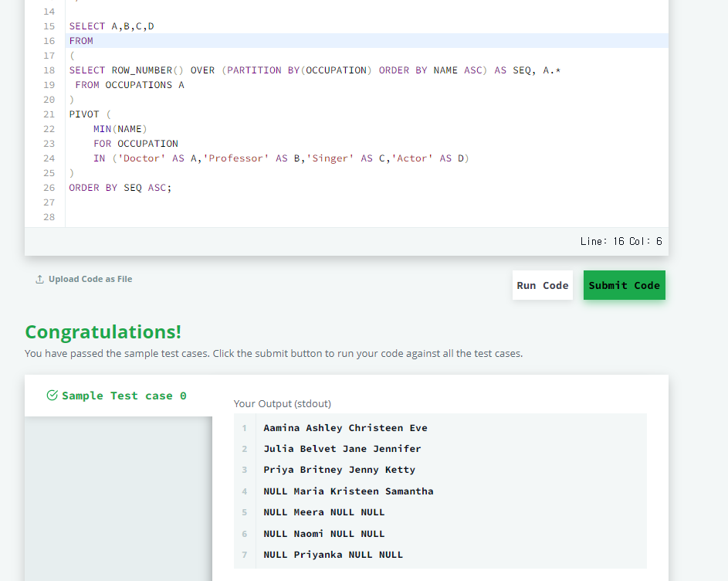Click the 'Professor' string on line 24
Image resolution: width=728 pixels, height=581 pixels.
click(235, 158)
